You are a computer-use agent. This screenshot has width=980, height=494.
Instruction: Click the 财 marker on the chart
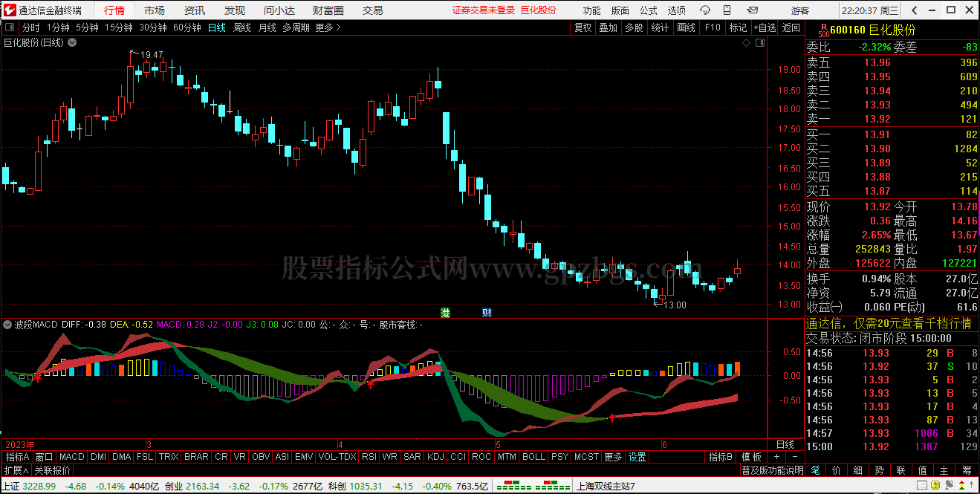[487, 312]
